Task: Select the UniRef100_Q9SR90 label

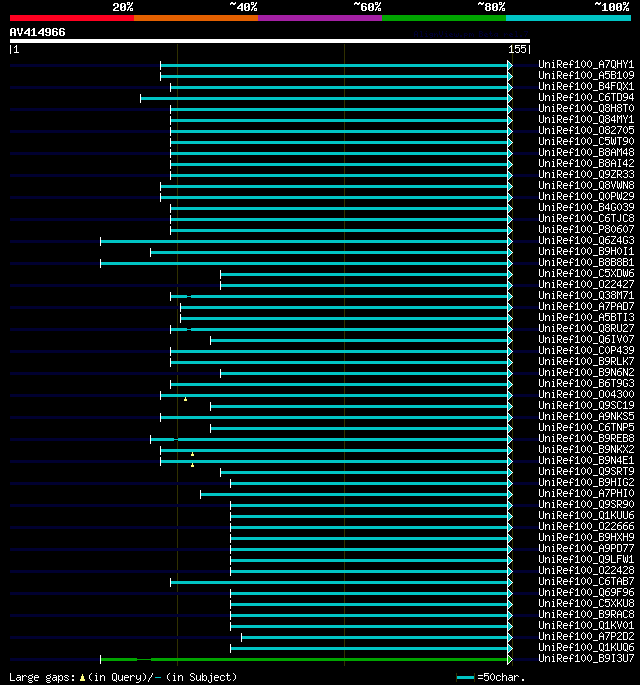Action: click(586, 504)
